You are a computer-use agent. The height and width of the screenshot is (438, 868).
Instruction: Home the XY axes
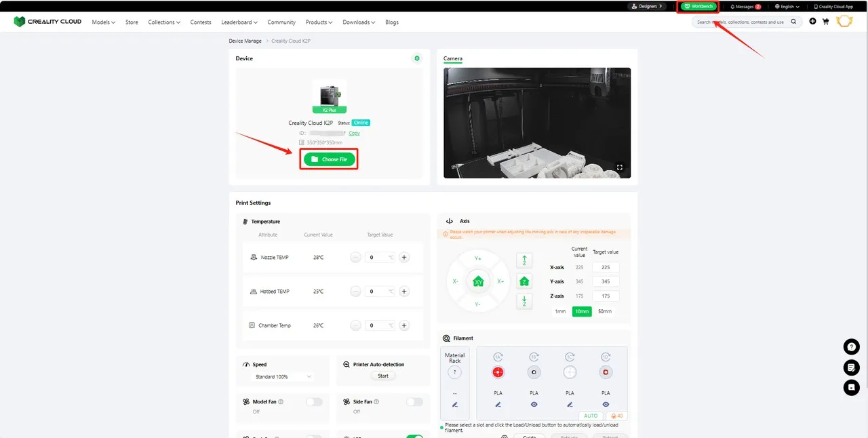coord(478,281)
